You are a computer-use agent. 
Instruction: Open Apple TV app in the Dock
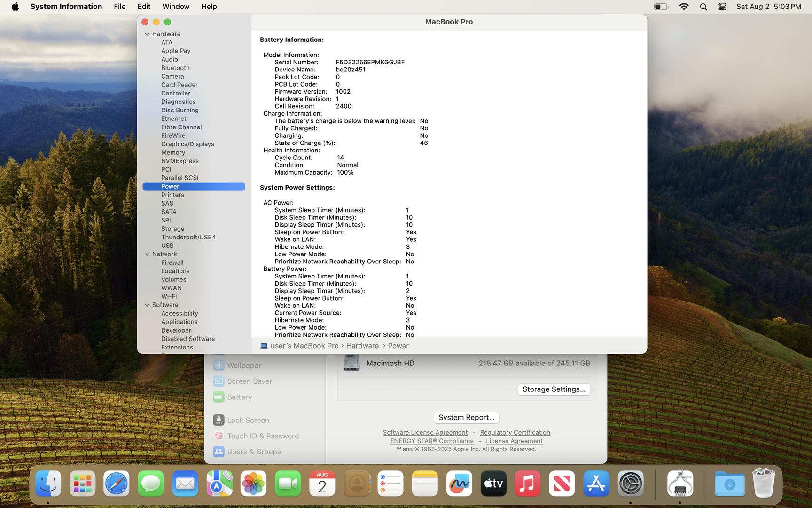coord(493,484)
